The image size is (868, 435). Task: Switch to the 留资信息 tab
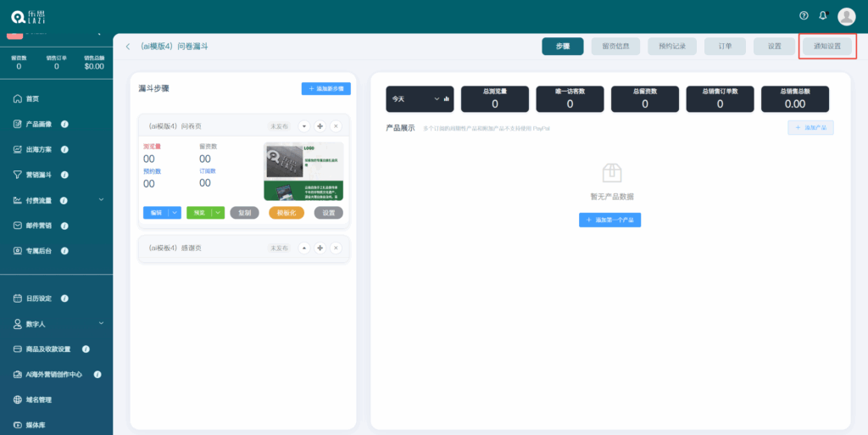point(615,47)
